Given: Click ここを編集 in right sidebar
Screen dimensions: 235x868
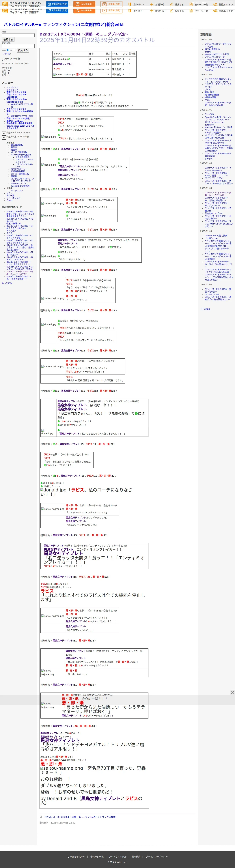Looking at the screenshot, I should pos(205,309).
